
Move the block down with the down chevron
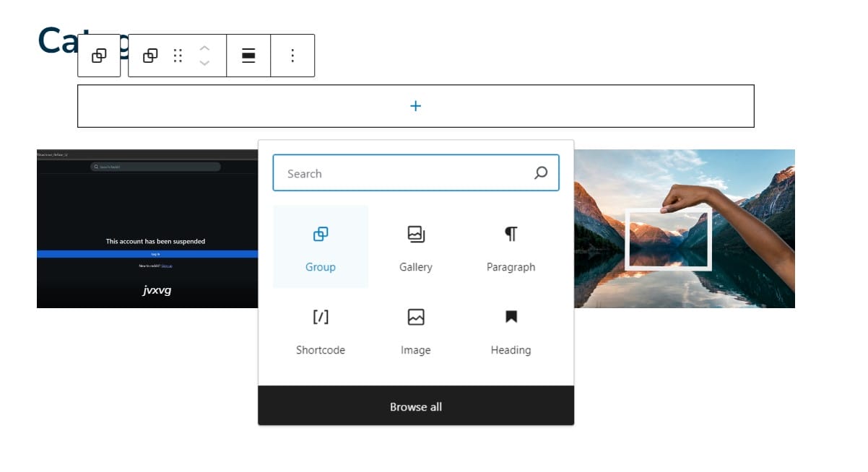pos(204,64)
